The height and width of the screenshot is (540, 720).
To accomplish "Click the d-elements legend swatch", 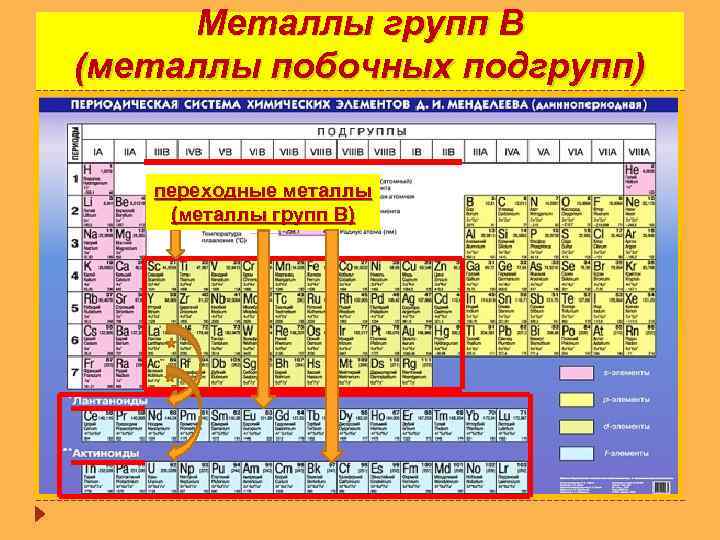I will 576,427.
